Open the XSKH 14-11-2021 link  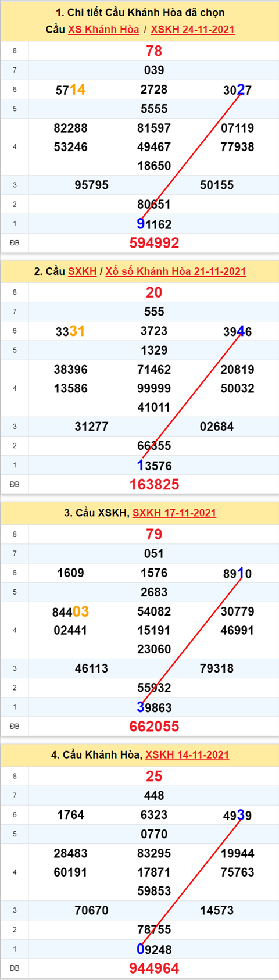[x=187, y=754]
